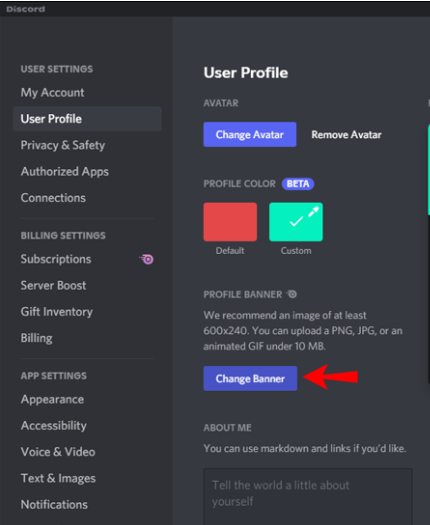Click the BETA badge next to Profile Color

coord(298,184)
